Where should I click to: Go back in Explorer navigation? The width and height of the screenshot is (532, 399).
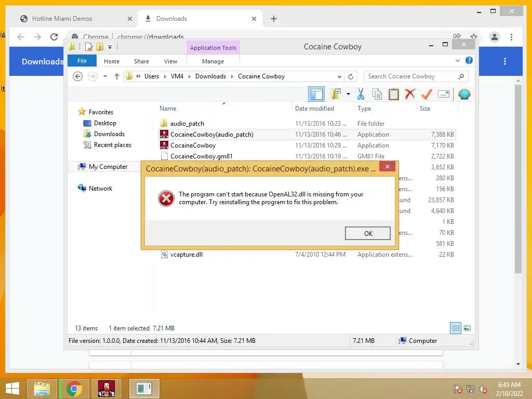[78, 76]
